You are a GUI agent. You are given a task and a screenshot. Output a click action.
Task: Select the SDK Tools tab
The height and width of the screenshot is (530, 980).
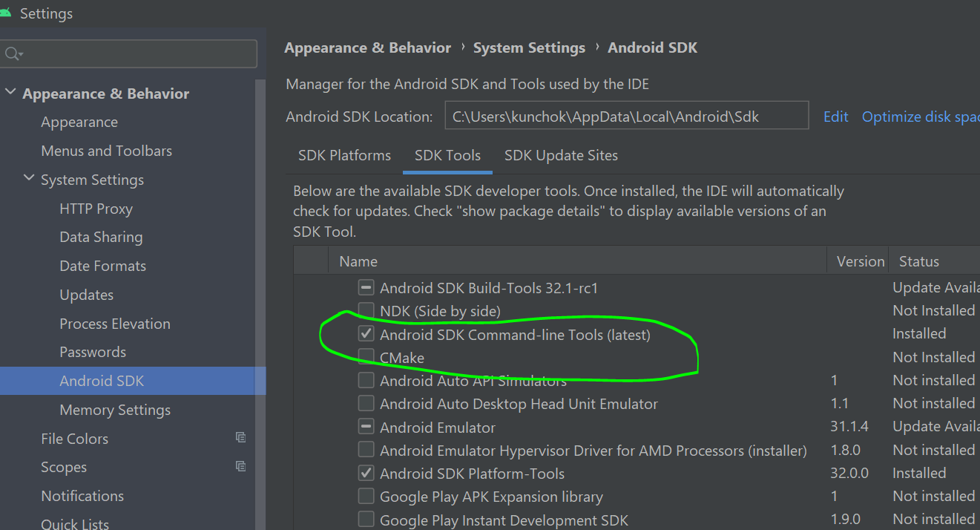tap(447, 156)
